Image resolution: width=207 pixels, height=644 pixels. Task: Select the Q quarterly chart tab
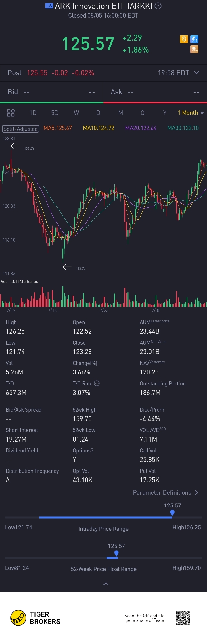(143, 113)
